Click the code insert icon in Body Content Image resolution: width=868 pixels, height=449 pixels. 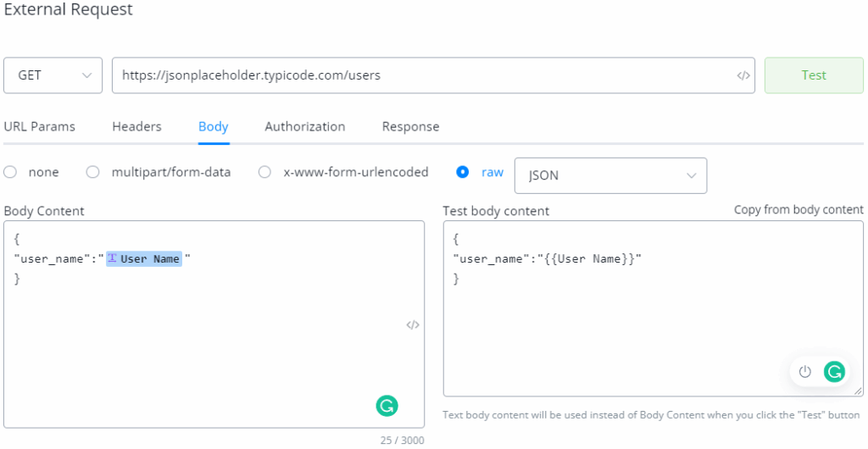click(413, 324)
